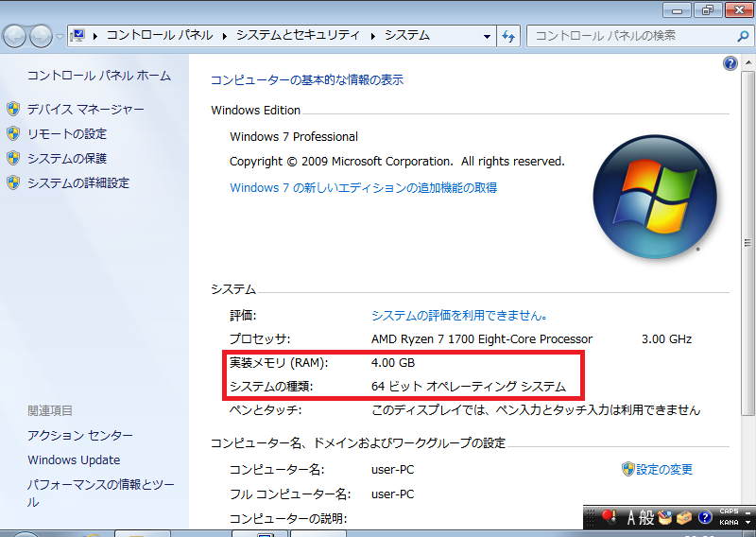Open コントロール パネル ホーム link

pos(99,76)
